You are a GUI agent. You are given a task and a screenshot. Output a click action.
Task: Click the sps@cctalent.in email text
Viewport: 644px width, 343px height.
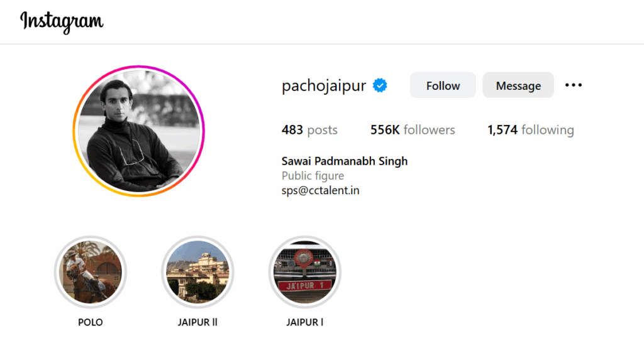point(320,190)
